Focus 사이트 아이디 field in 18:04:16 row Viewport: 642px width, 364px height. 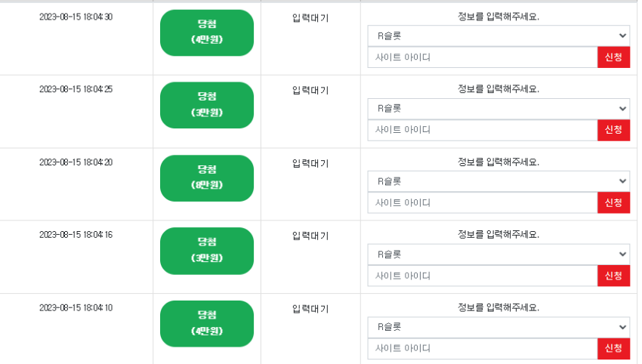(x=483, y=276)
